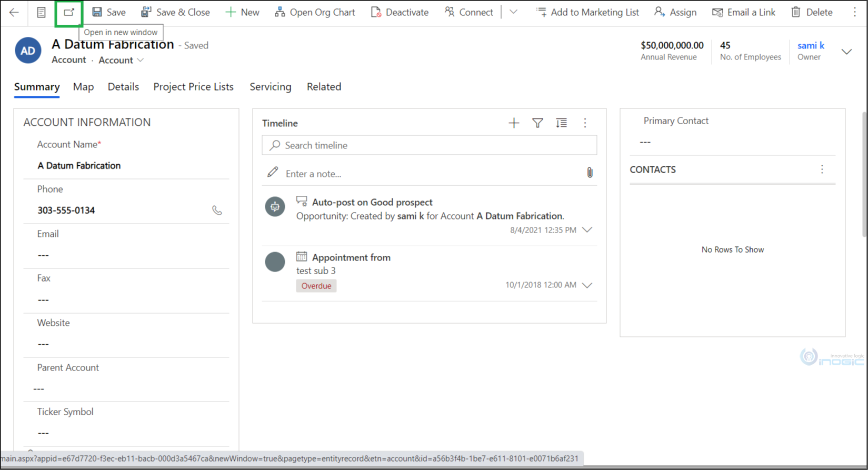This screenshot has width=868, height=470.
Task: Click the sami k name in post
Action: [x=411, y=216]
